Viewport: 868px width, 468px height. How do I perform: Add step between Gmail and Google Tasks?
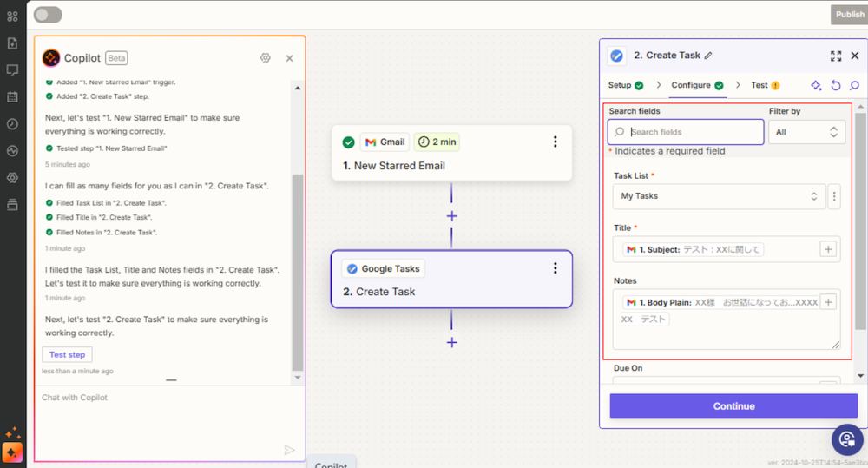coord(451,216)
